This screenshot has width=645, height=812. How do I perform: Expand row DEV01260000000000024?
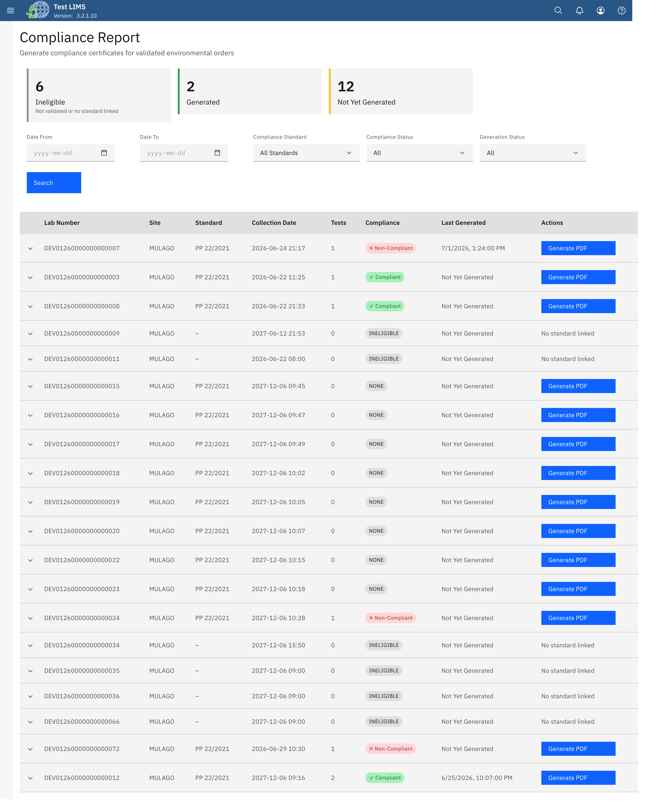(x=31, y=618)
